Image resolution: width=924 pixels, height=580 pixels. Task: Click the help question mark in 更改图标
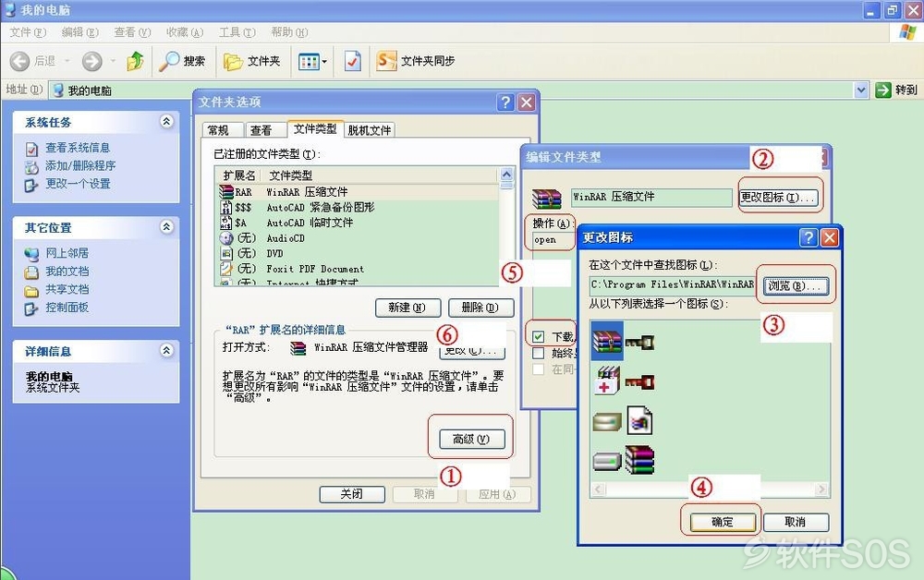(808, 237)
